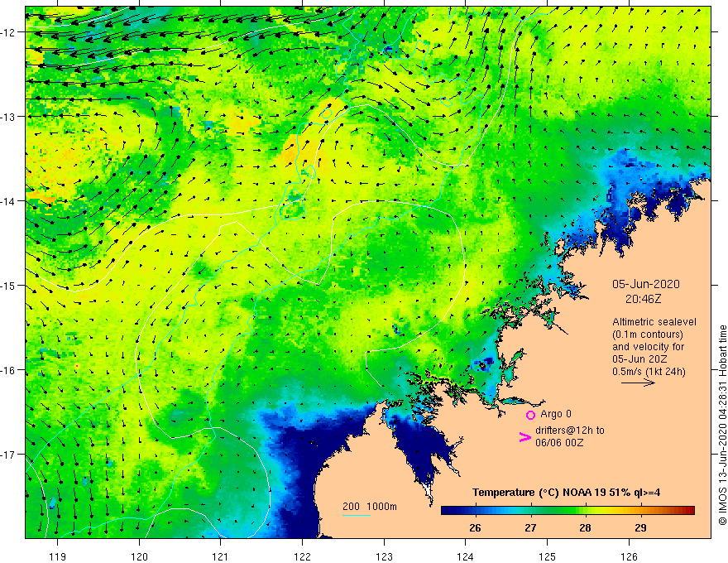728x563 pixels.
Task: Click longitude label 121
Action: pos(221,556)
